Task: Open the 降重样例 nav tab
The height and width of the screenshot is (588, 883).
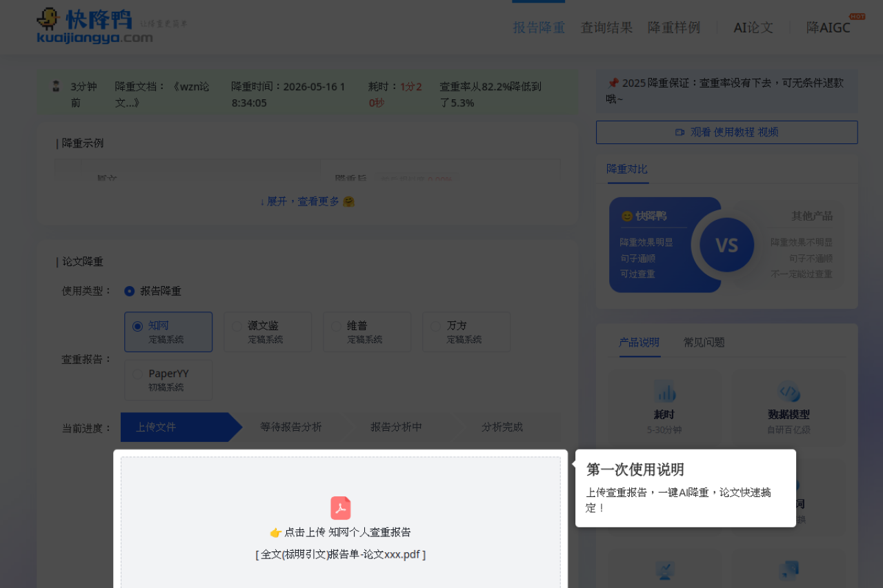Action: 674,28
